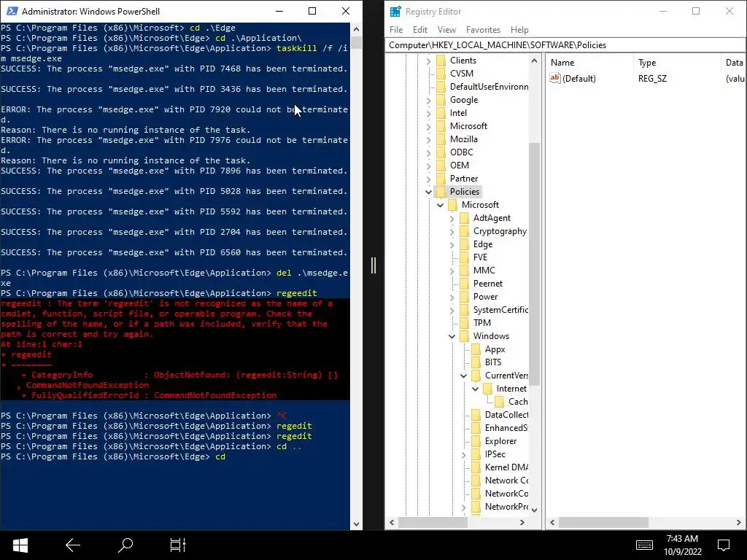Select the ODBC key
Image resolution: width=747 pixels, height=560 pixels.
[461, 152]
